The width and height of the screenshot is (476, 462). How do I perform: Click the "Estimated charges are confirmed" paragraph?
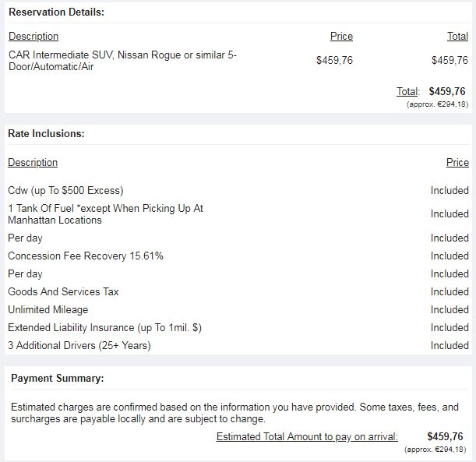[234, 413]
